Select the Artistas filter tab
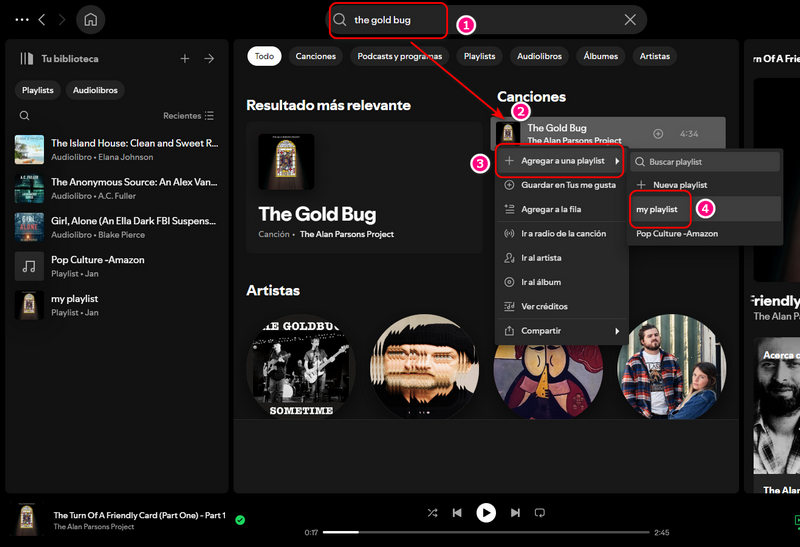800x547 pixels. coord(655,56)
